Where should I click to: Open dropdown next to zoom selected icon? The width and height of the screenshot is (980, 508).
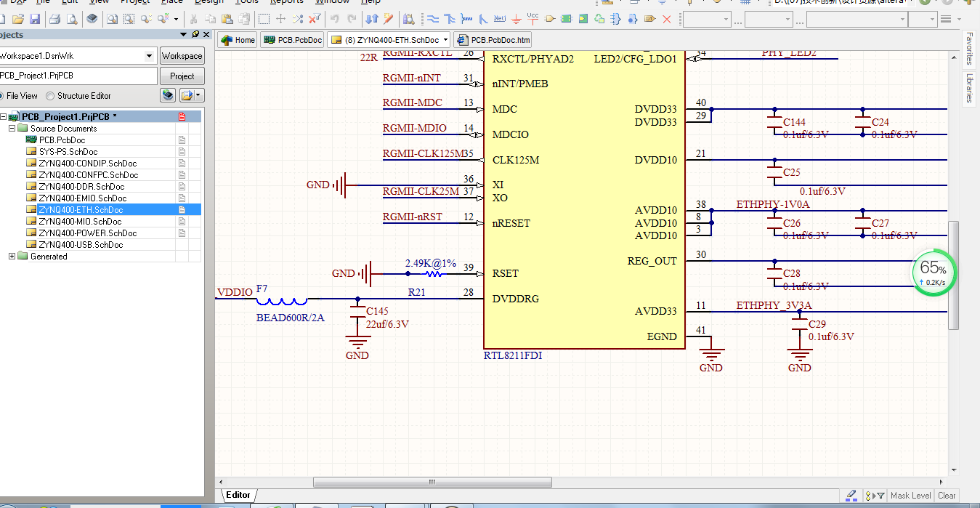(x=176, y=20)
